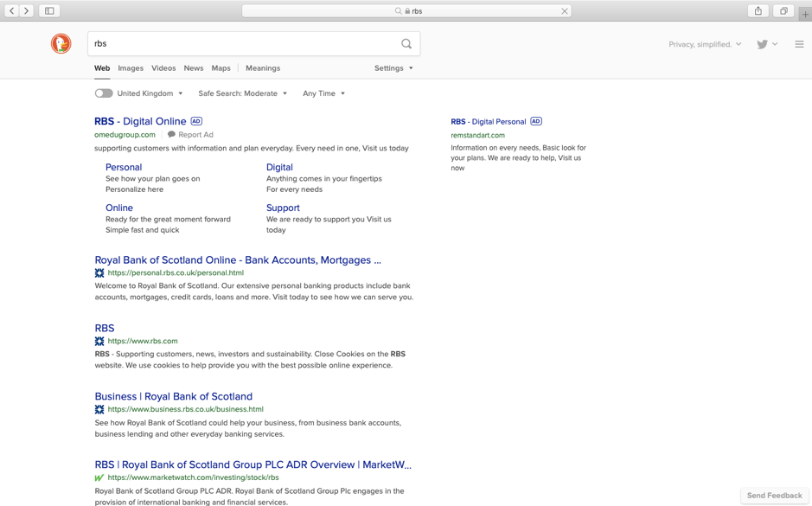The height and width of the screenshot is (506, 812).
Task: Open the Personal ad sitelink
Action: (124, 167)
